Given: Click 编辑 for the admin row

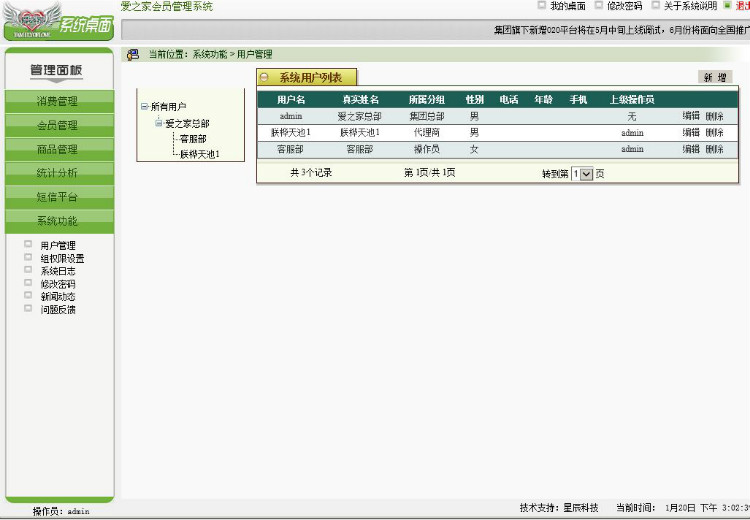Looking at the screenshot, I should (691, 116).
